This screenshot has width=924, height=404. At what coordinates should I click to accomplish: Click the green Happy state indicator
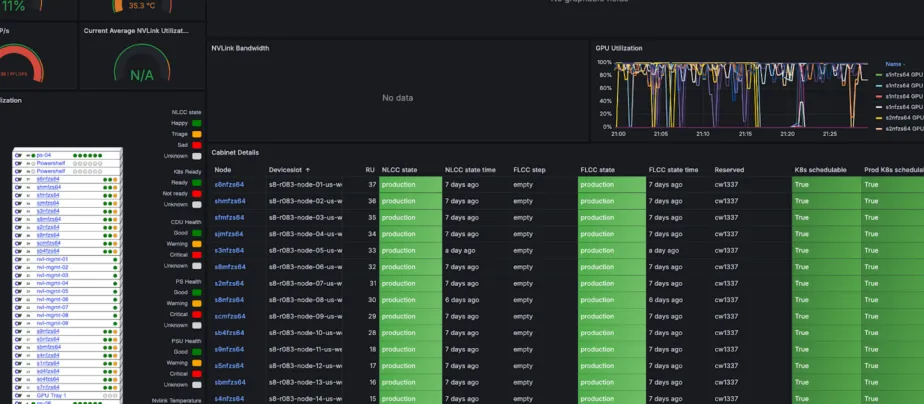coord(197,122)
